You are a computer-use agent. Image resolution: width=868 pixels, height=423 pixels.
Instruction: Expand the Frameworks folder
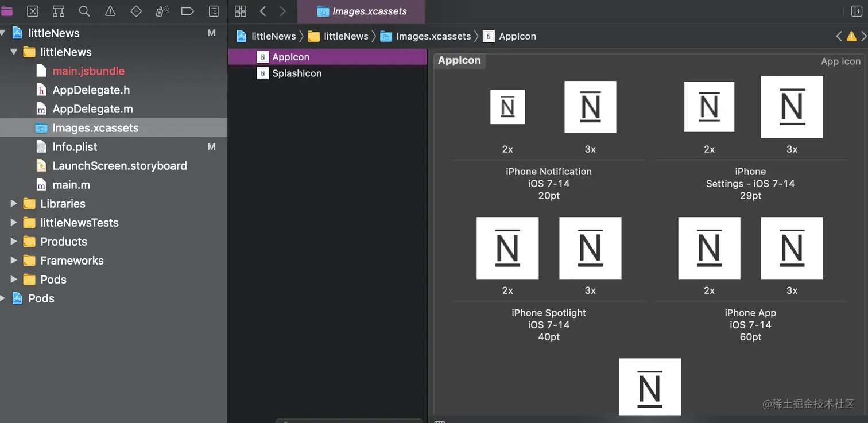tap(14, 261)
